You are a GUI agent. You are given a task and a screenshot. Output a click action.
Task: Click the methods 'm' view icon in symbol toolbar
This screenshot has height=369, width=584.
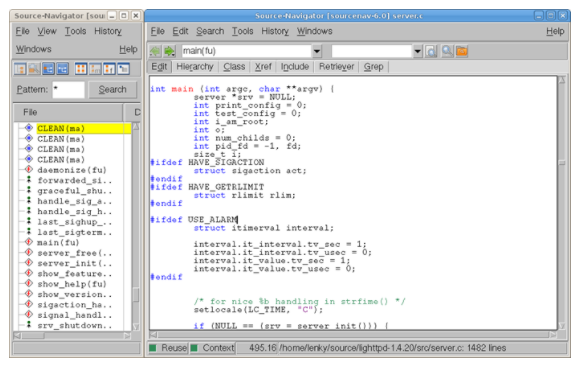coord(95,69)
